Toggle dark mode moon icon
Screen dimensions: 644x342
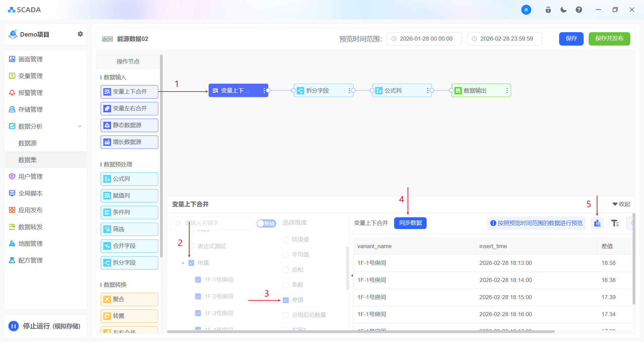coord(563,10)
